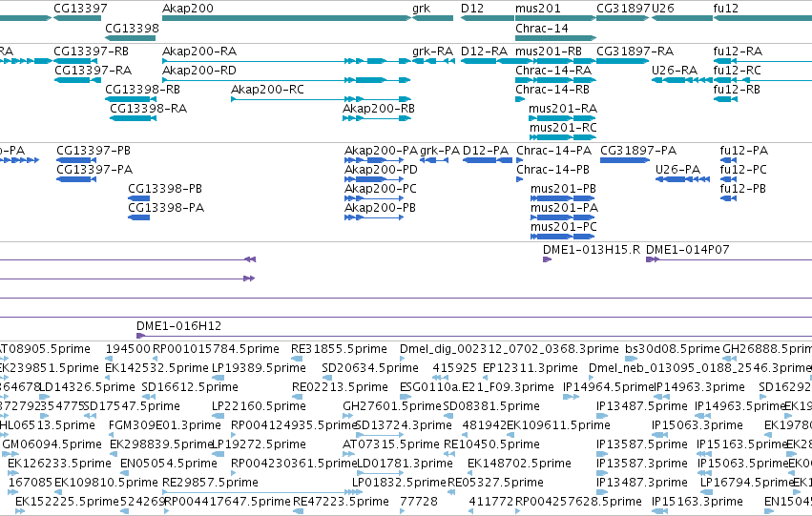Select transcript Akap200-RD
812x516 pixels.
pyautogui.click(x=199, y=71)
